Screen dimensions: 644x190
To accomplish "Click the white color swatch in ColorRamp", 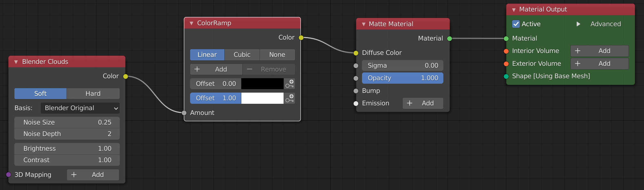I will 262,98.
